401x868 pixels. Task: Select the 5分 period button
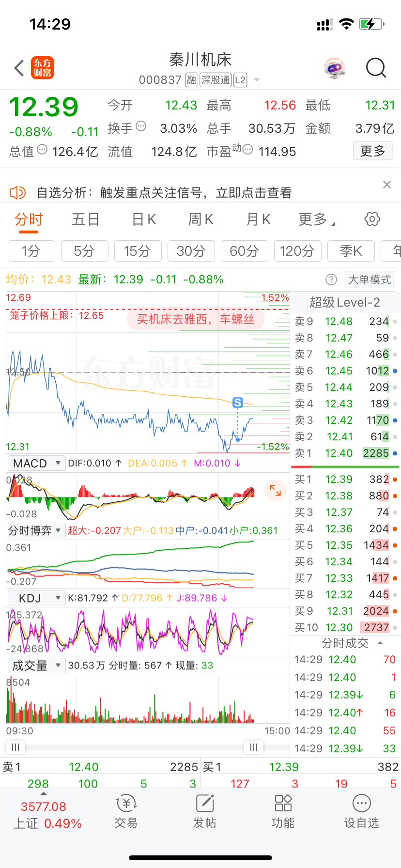pos(85,251)
